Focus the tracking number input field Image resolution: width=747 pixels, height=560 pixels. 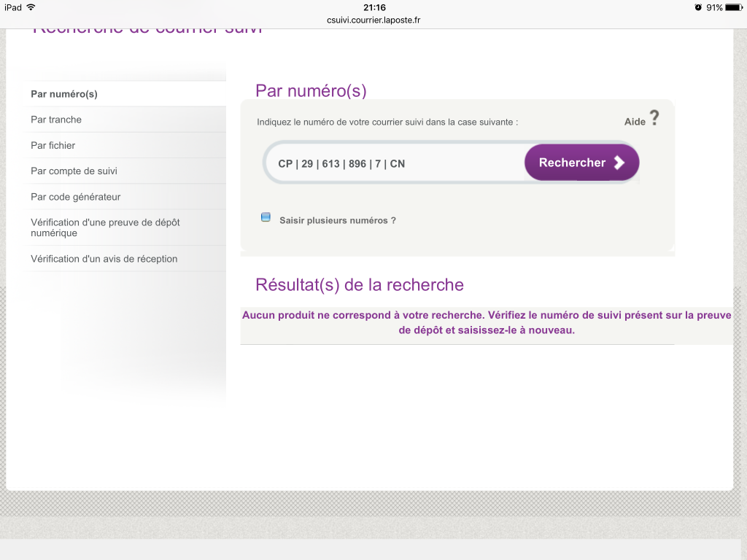click(x=395, y=163)
